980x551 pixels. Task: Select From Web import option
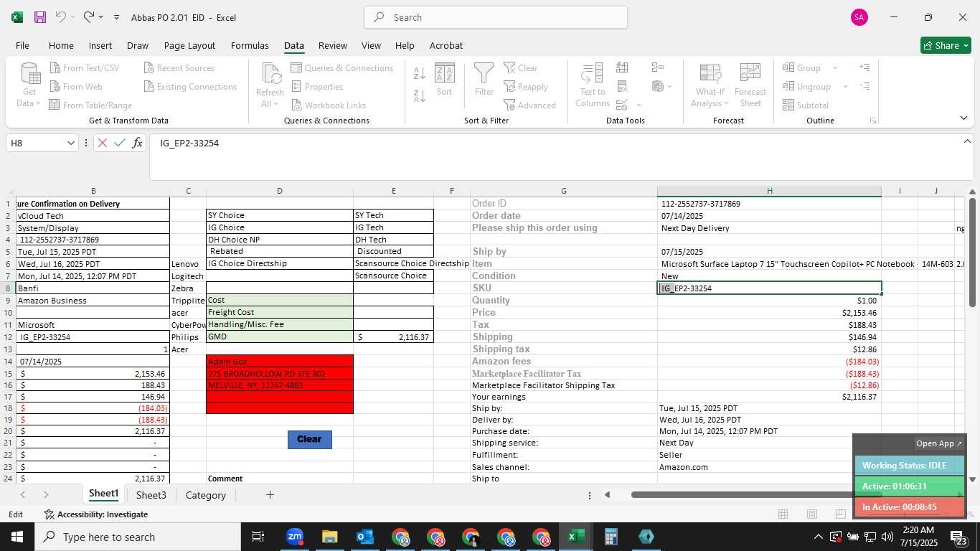(76, 87)
